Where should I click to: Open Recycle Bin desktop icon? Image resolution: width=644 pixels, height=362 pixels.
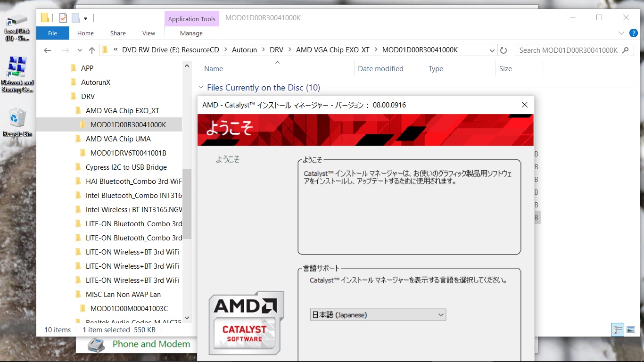click(x=17, y=123)
